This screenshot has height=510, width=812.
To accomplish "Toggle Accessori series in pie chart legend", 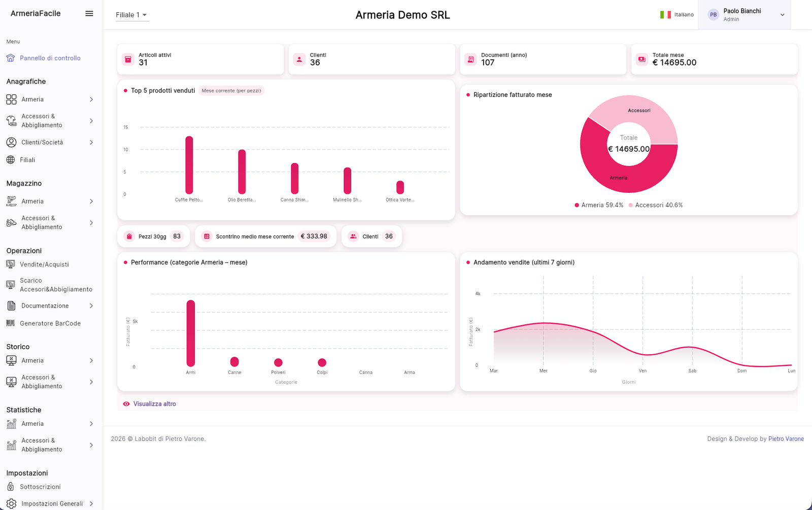I will (655, 205).
